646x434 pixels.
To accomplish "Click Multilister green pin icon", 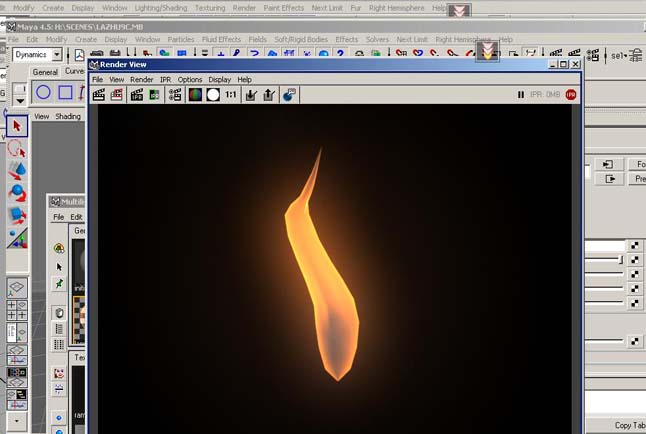I will click(x=59, y=283).
